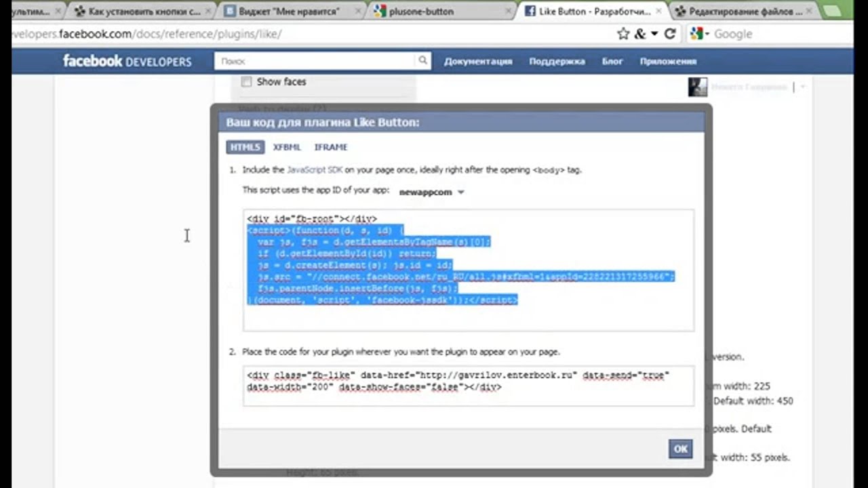
Task: Click the user profile avatar thumbnail
Action: coord(698,87)
